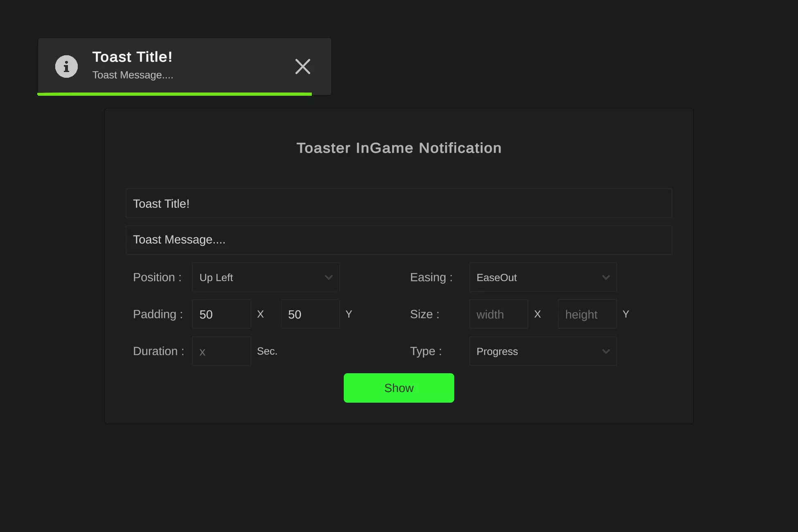Viewport: 798px width, 532px height.
Task: Click the Padding X value box
Action: coord(221,314)
